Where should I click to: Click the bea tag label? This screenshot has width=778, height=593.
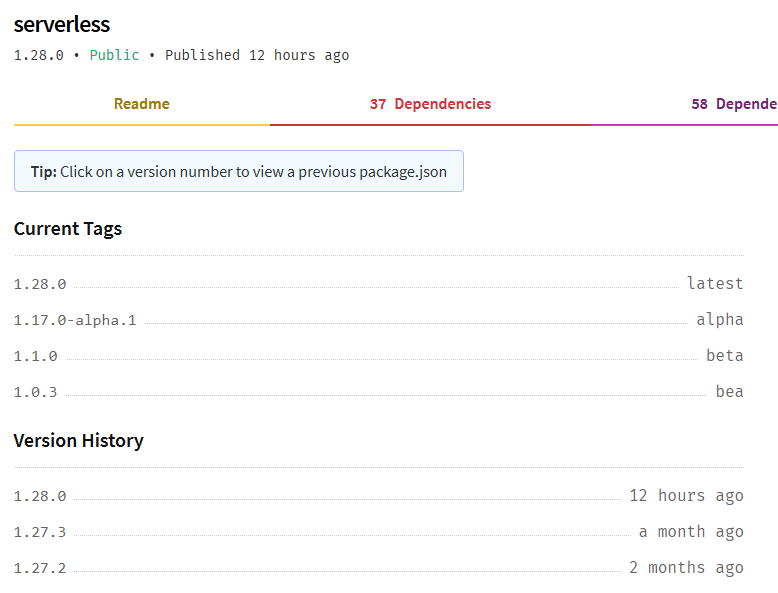tap(729, 392)
